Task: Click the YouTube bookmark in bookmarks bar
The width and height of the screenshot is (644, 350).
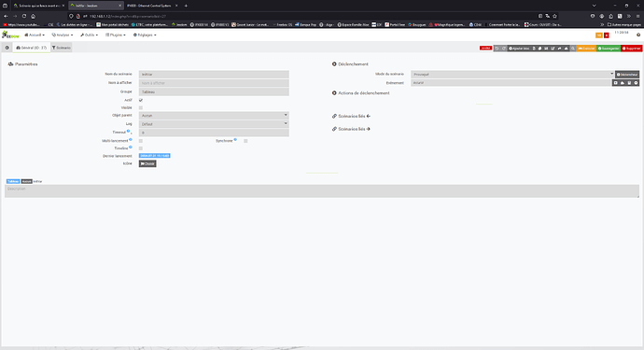Action: pyautogui.click(x=21, y=24)
